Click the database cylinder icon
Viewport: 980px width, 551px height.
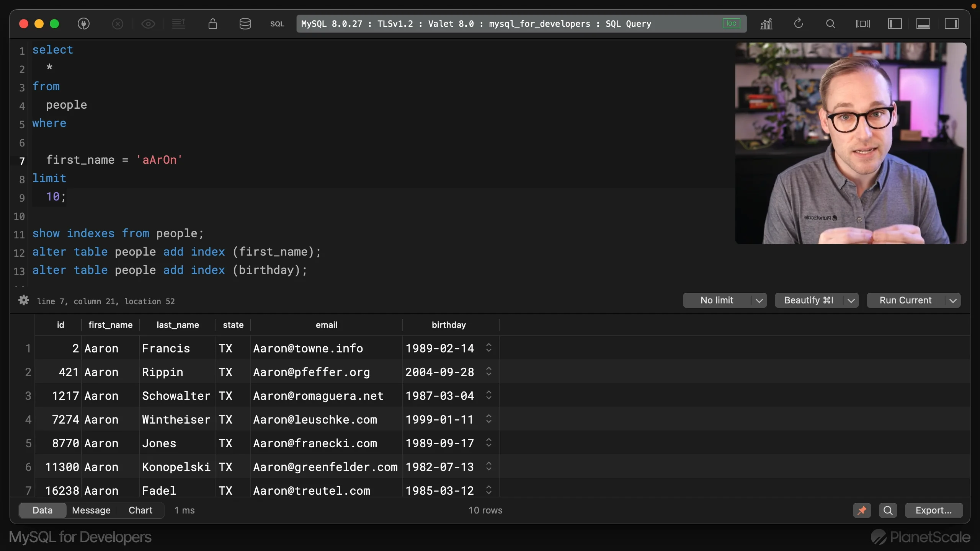pyautogui.click(x=245, y=24)
